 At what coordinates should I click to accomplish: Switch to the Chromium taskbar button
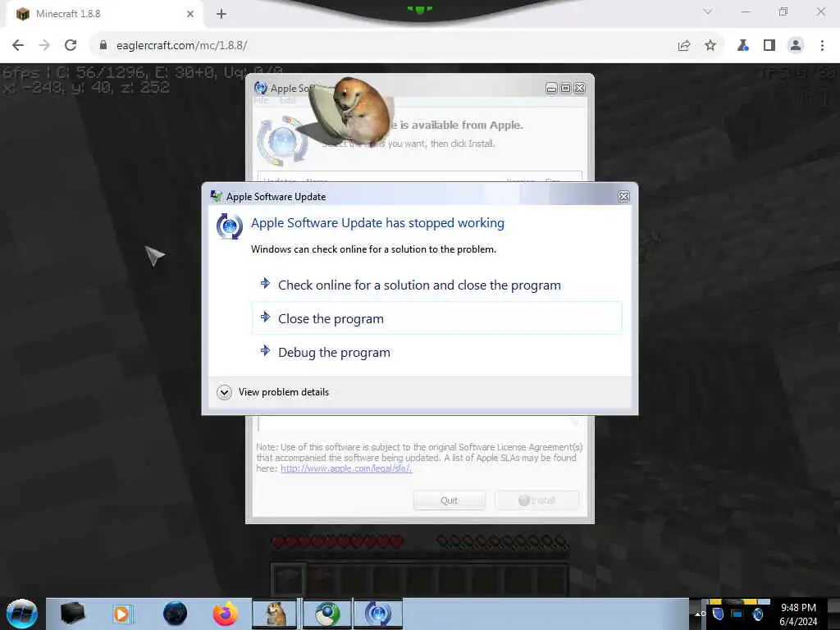coord(326,614)
